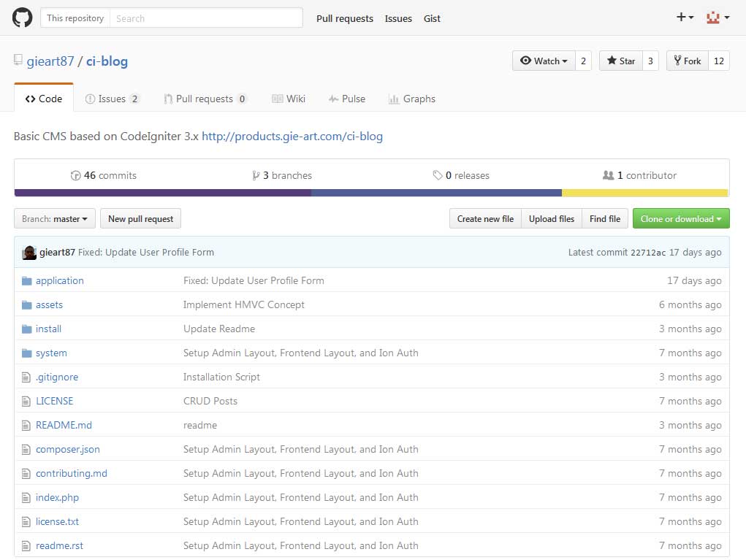View the 3 stargazers count

coord(650,61)
